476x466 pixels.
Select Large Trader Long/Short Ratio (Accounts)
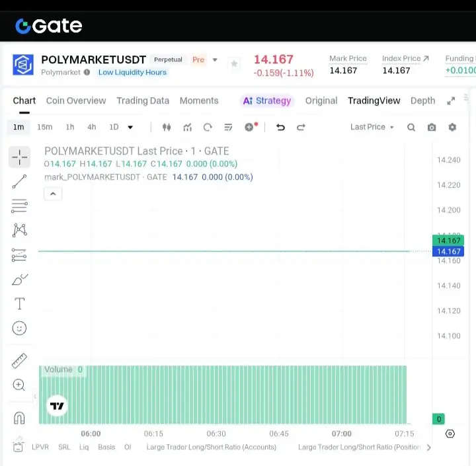[212, 447]
